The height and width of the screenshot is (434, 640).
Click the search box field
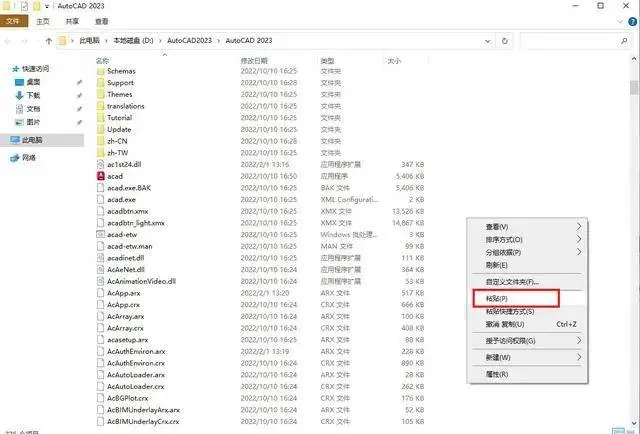[576, 41]
